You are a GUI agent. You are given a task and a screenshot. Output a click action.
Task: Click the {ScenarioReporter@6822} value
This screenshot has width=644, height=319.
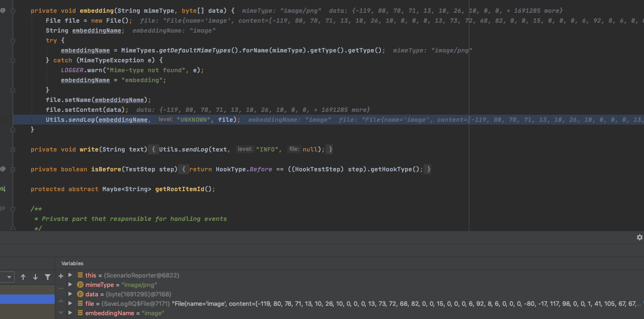(x=142, y=275)
